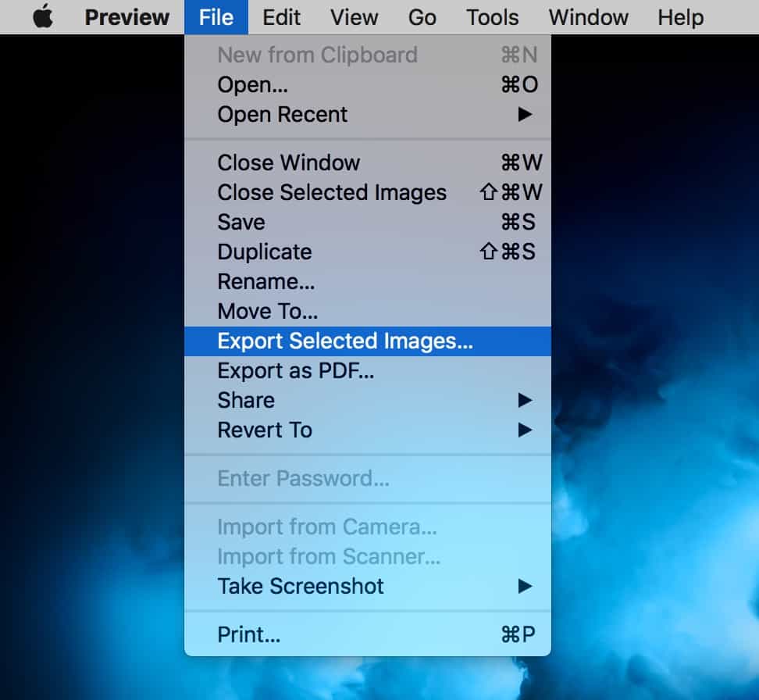Open the View menu

coord(355,17)
